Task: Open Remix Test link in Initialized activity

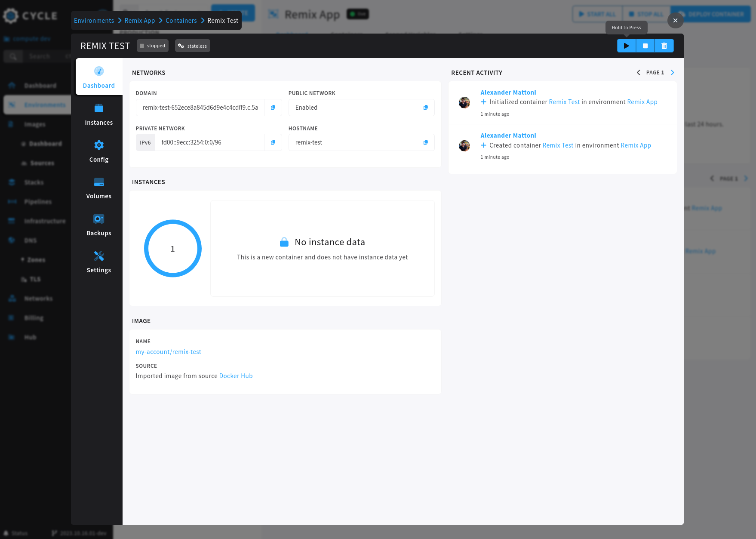Action: point(564,102)
